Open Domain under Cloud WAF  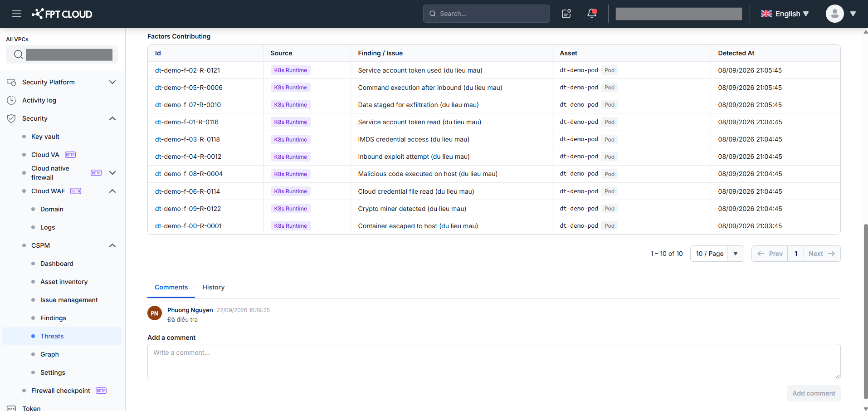coord(52,209)
